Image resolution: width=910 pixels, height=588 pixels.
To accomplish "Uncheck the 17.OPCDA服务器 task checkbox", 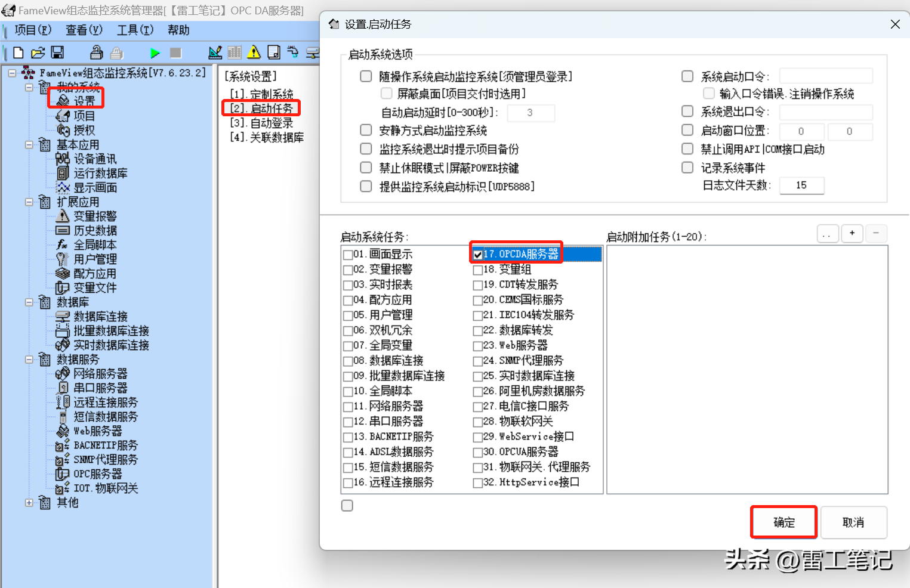I will click(478, 255).
